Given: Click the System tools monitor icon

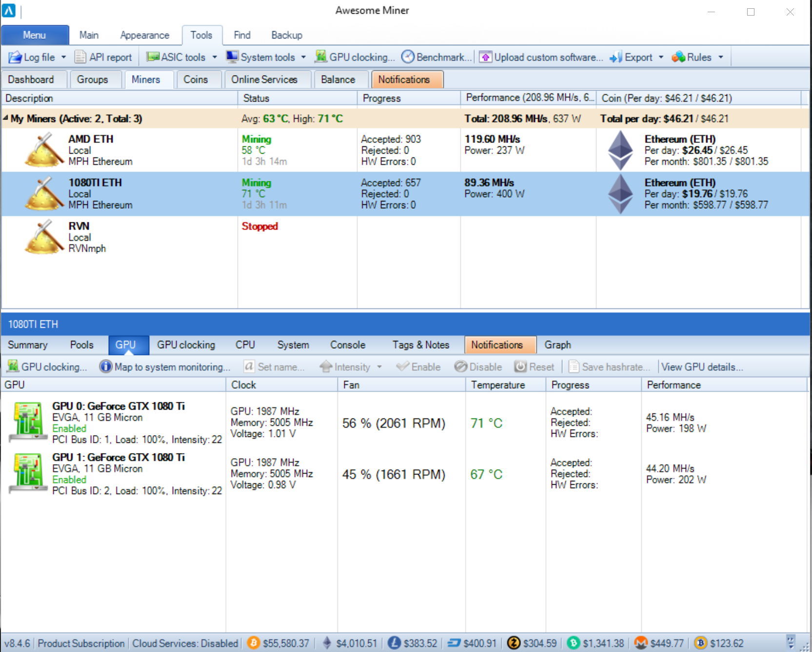Looking at the screenshot, I should point(232,57).
